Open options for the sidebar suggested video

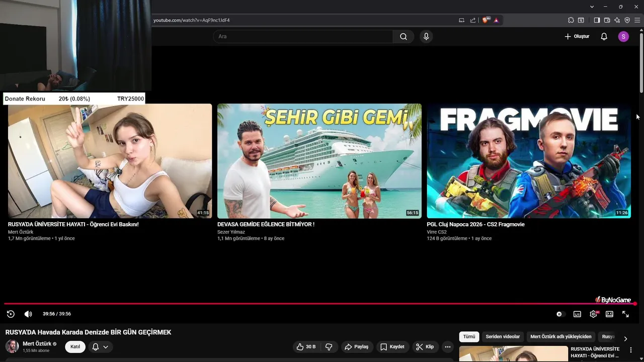(x=631, y=350)
